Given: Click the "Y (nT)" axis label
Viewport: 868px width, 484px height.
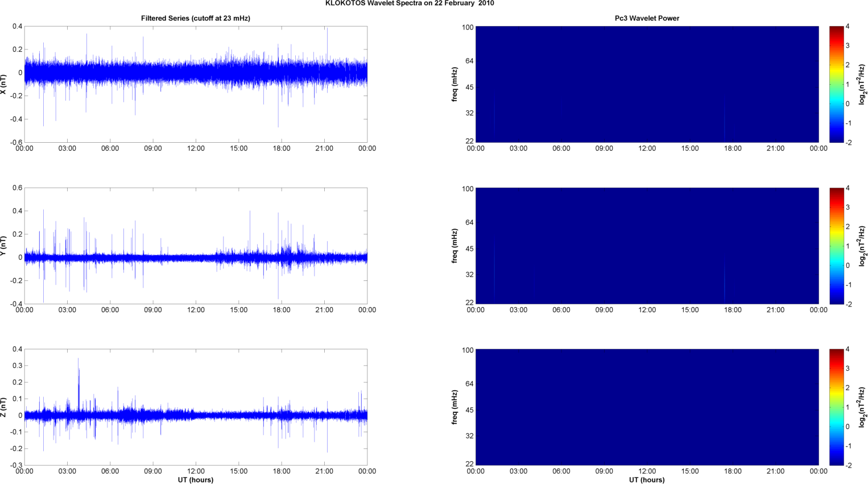Looking at the screenshot, I should tap(4, 246).
